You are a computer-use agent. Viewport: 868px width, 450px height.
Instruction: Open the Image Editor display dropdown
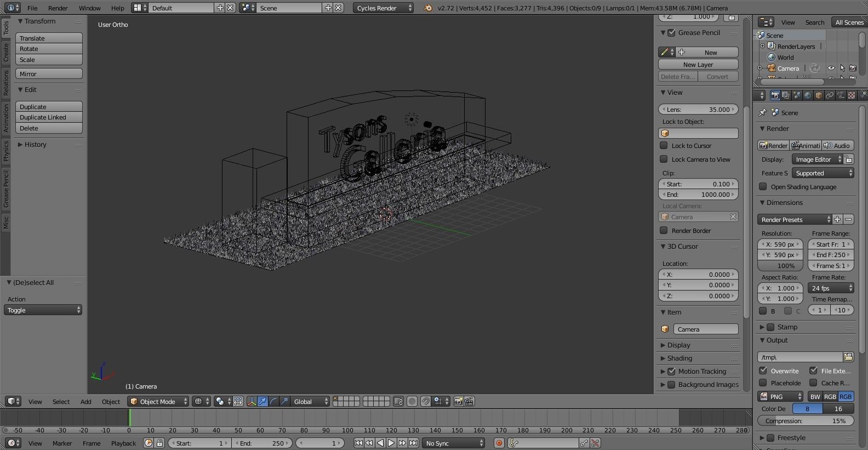[817, 159]
